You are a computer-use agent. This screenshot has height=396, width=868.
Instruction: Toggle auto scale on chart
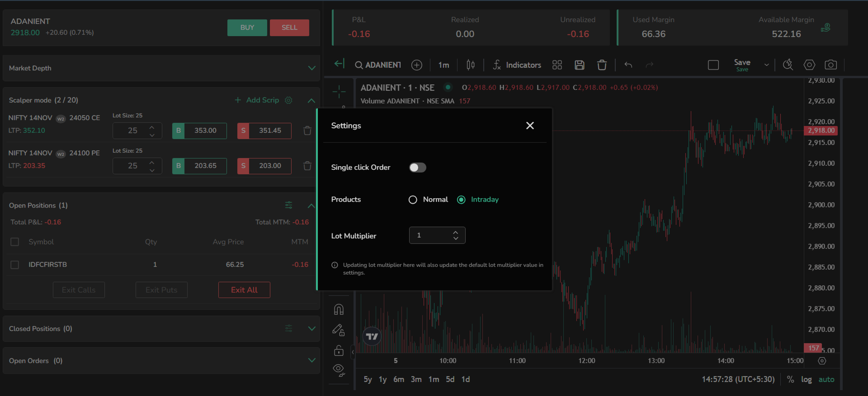[826, 380]
